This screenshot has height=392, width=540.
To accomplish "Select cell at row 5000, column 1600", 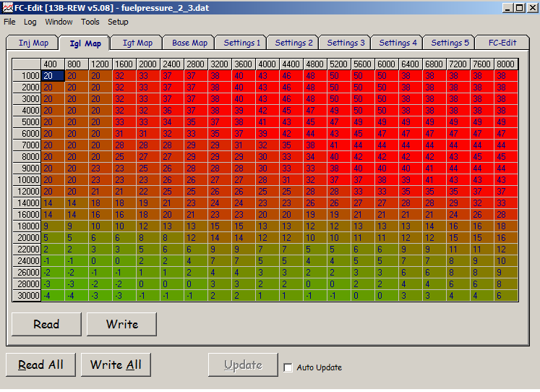I will 124,122.
